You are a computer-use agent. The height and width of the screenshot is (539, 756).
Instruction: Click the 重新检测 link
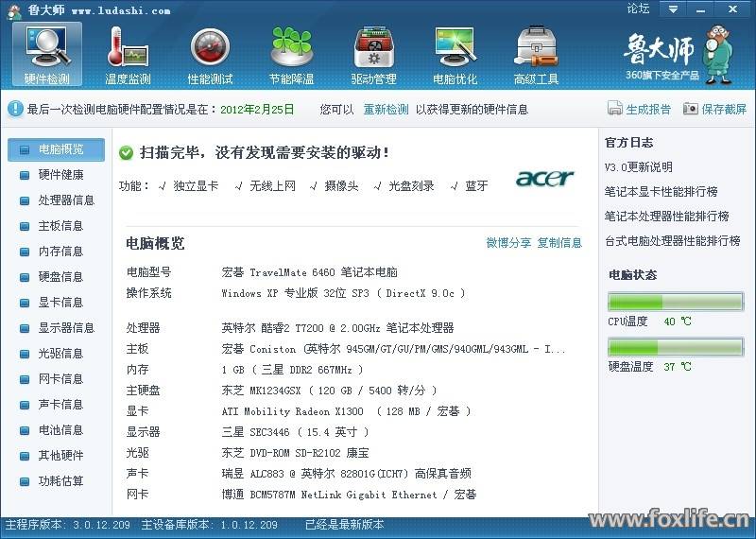click(386, 110)
